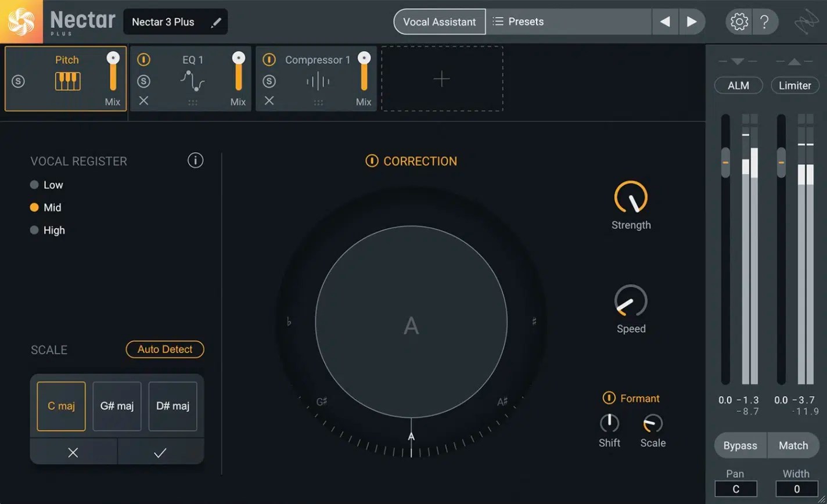Viewport: 827px width, 504px height.
Task: Click the Width value field
Action: click(x=796, y=489)
